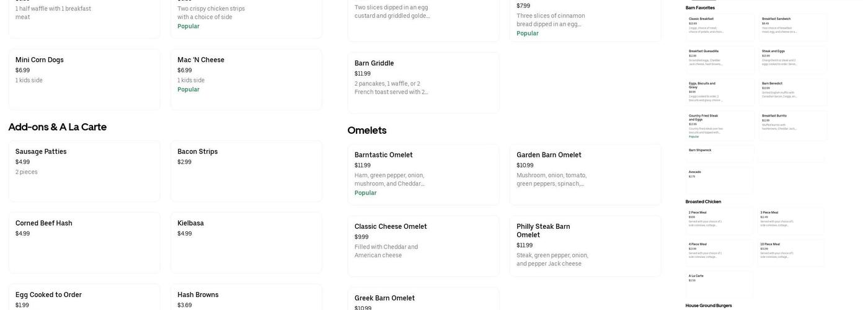Open the Barntastic Omelet item

tap(423, 174)
